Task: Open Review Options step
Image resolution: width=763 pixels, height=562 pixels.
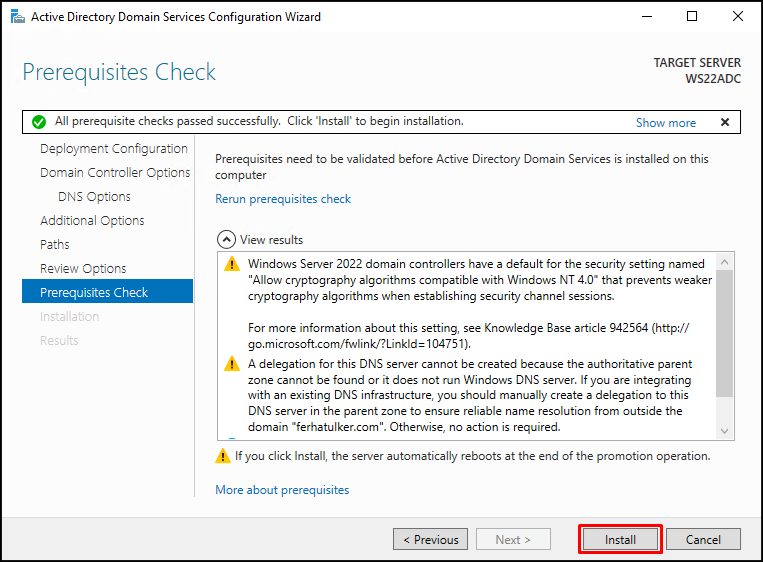Action: [x=83, y=269]
